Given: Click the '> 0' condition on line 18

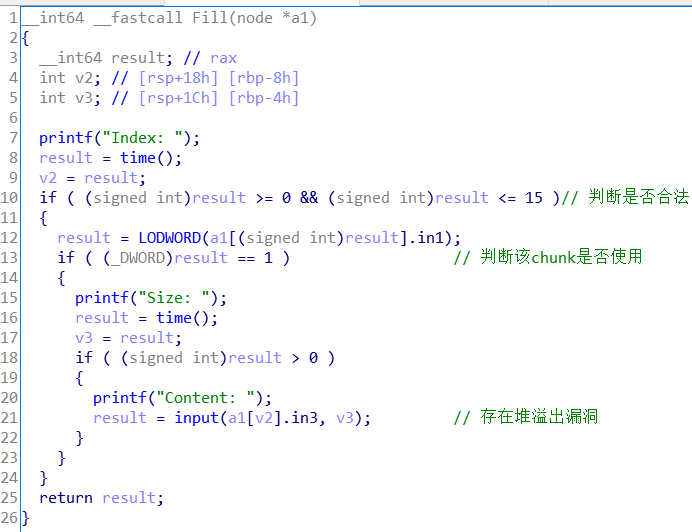Looking at the screenshot, I should coord(305,358).
